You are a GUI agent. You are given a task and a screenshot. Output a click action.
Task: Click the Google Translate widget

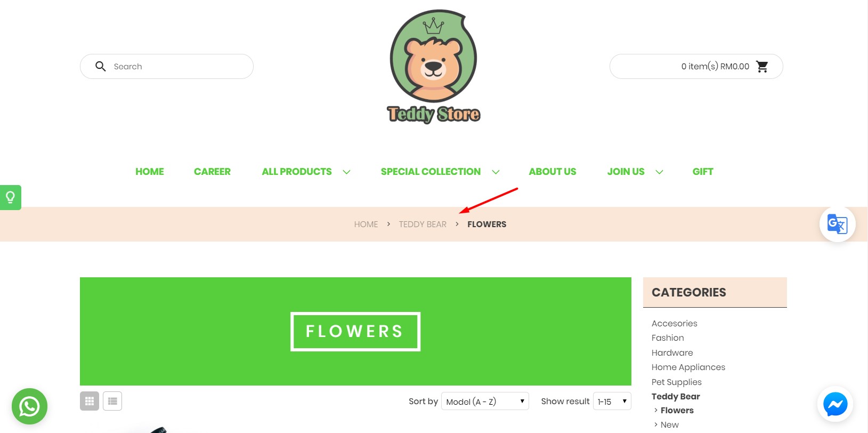pos(837,224)
